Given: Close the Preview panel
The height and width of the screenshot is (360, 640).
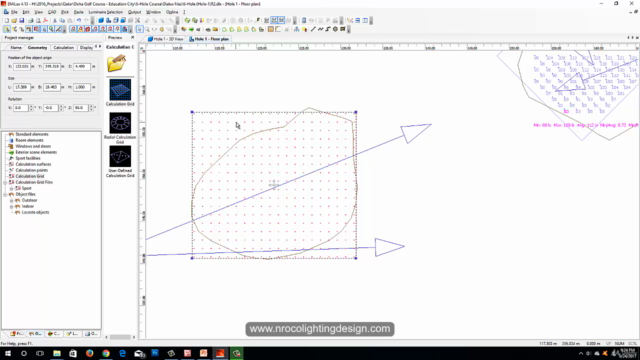Looking at the screenshot, I should pyautogui.click(x=132, y=38).
